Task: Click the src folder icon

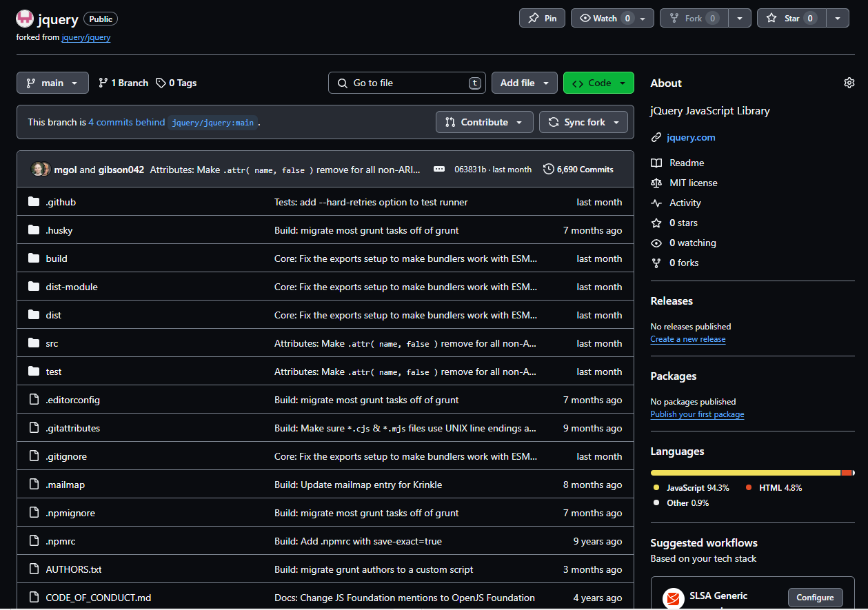Action: point(34,343)
